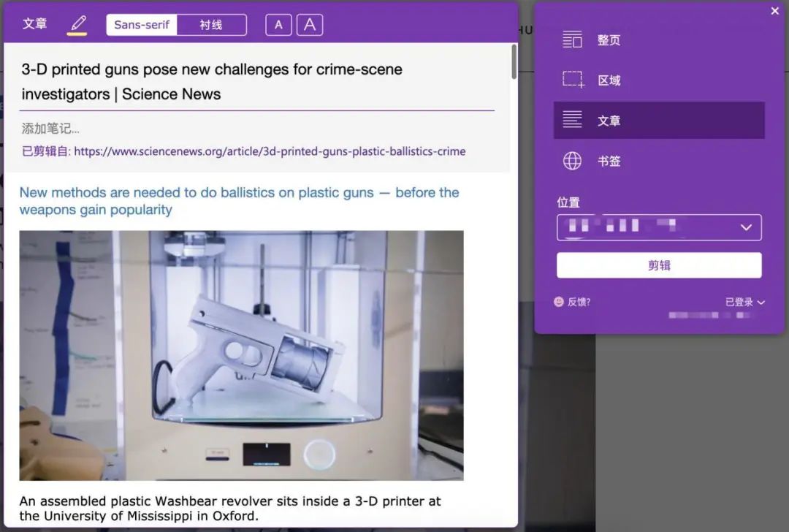This screenshot has width=789, height=532.
Task: Click the 剪辑 clip button
Action: click(x=659, y=265)
